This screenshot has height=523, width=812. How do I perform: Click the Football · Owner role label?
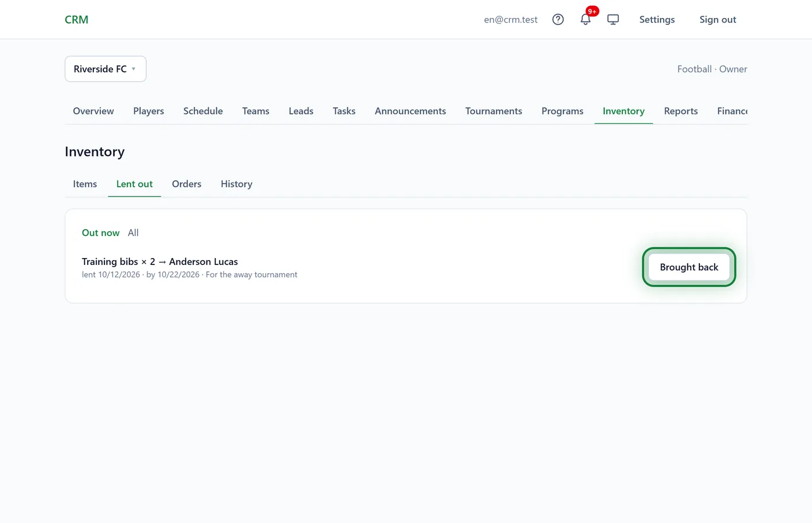712,69
